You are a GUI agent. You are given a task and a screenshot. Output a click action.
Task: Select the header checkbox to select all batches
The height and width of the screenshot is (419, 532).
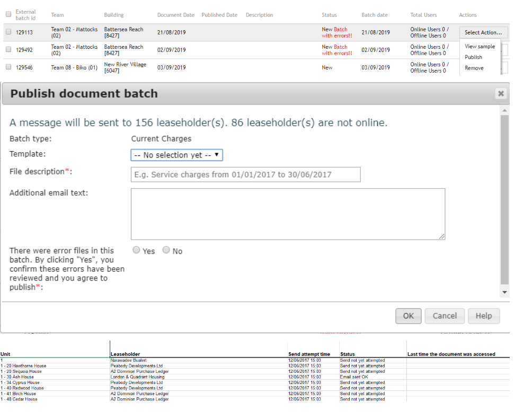pyautogui.click(x=8, y=15)
